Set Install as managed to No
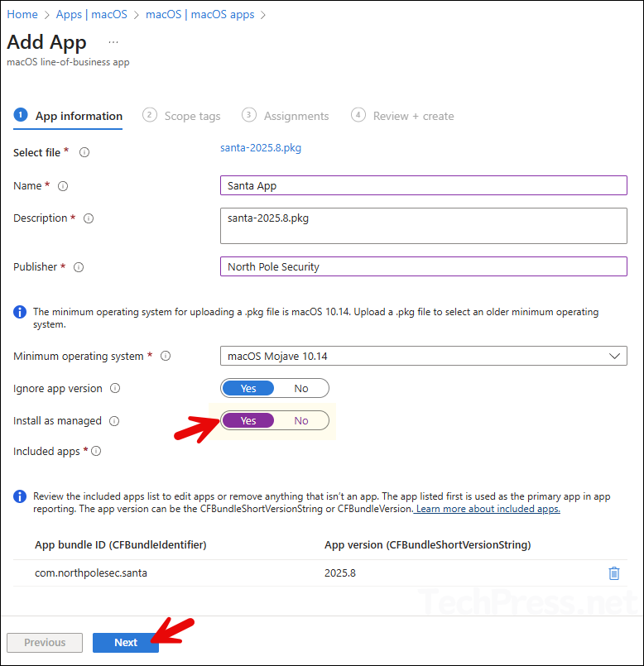 [x=301, y=420]
